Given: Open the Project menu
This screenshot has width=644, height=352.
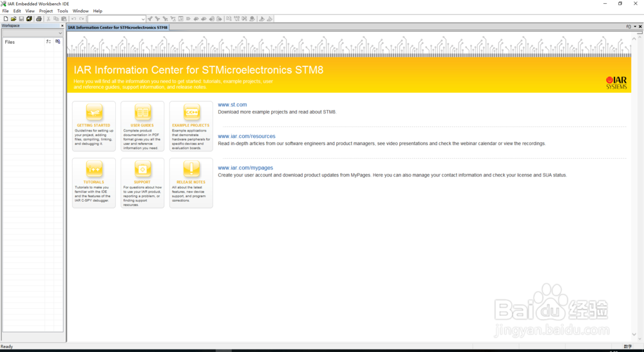Looking at the screenshot, I should click(x=46, y=11).
